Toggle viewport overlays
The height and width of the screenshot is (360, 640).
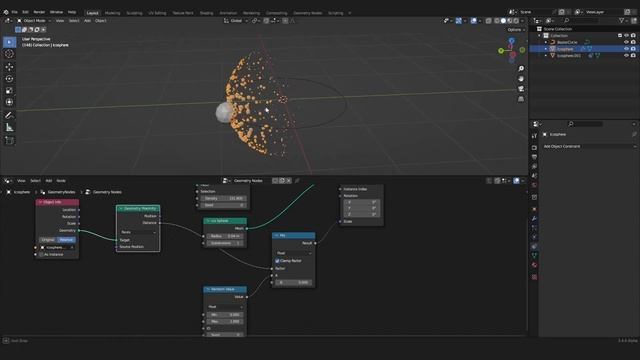[x=473, y=20]
